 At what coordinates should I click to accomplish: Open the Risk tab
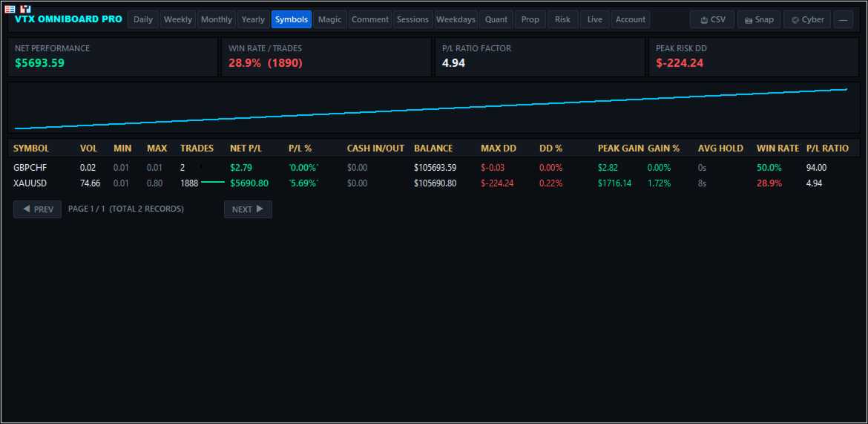click(562, 19)
